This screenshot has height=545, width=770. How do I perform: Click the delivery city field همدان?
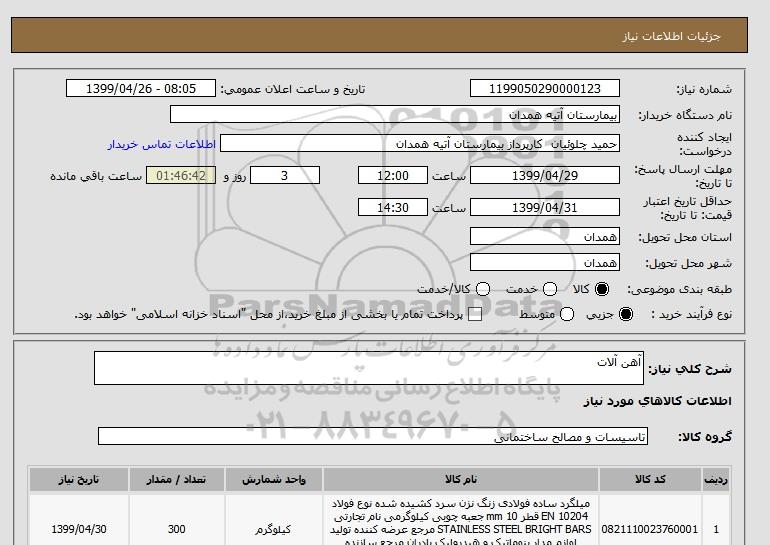point(545,263)
